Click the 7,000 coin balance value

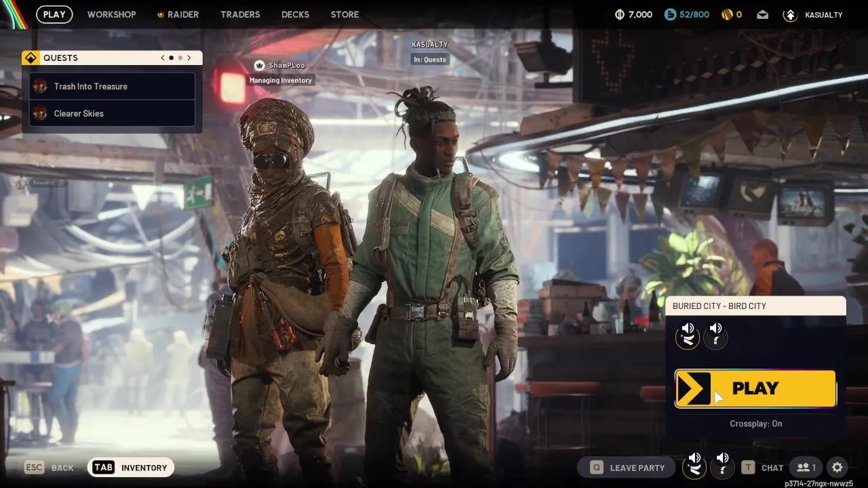tap(640, 14)
